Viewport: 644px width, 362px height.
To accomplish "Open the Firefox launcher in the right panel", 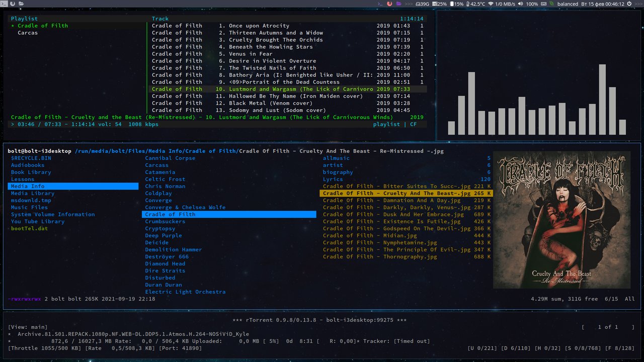I will tap(389, 4).
